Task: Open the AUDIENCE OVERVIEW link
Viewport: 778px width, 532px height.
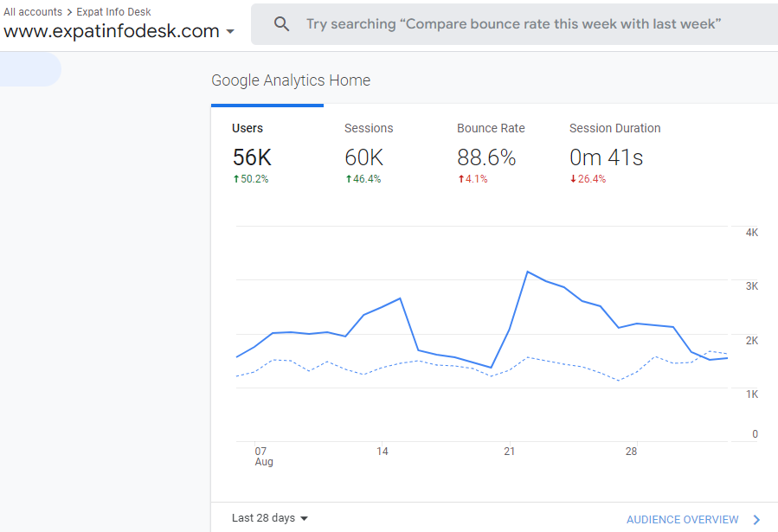Action: click(680, 519)
